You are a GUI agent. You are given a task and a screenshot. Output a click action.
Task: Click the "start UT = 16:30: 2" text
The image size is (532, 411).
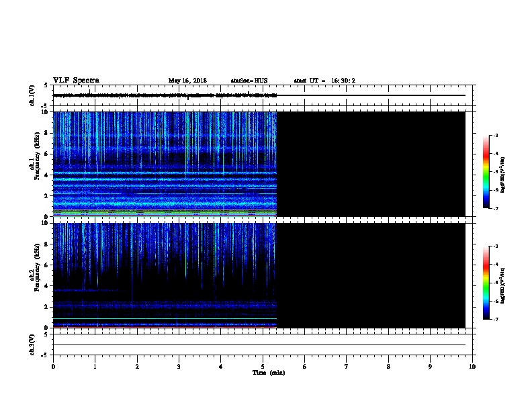[x=324, y=81]
